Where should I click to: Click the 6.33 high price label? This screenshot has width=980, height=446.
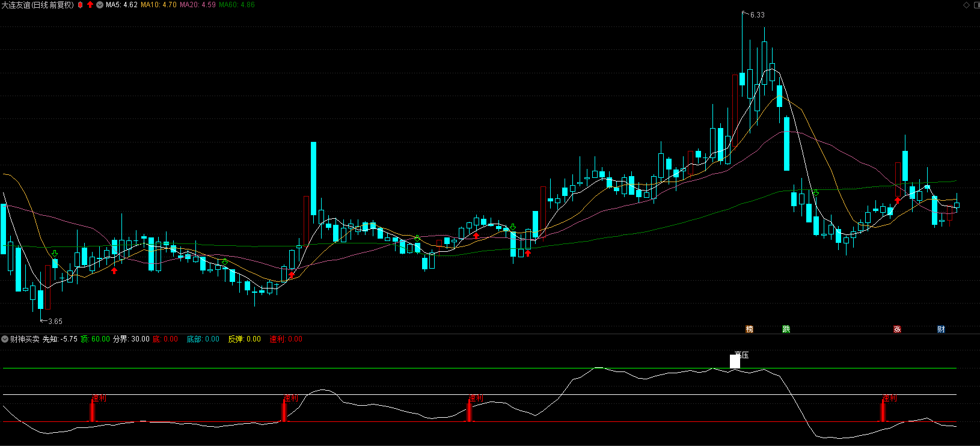pos(758,15)
